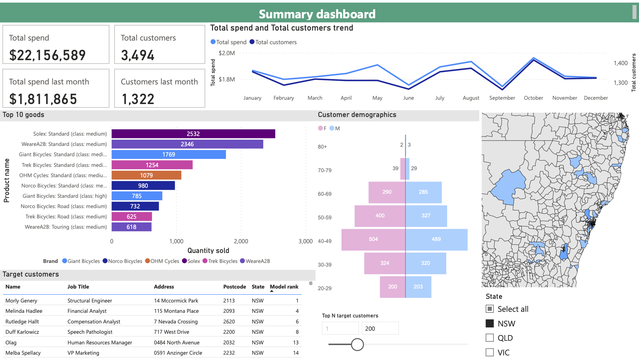The width and height of the screenshot is (639, 364).
Task: Click the Trek Bicycles bar showing 1254
Action: (152, 165)
